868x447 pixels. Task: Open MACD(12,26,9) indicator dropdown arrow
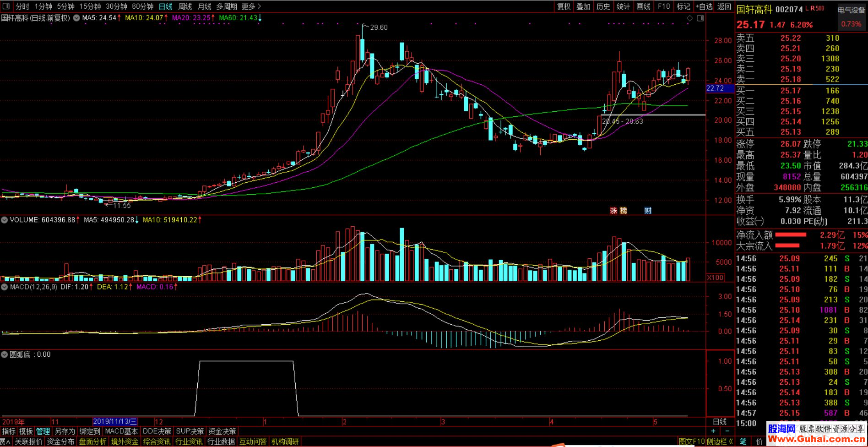[5, 287]
